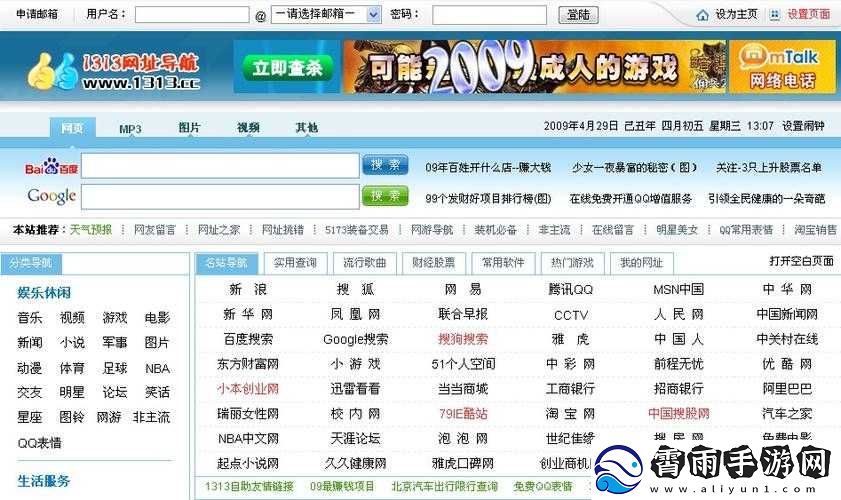
Task: Click the Google logo
Action: coord(51,196)
